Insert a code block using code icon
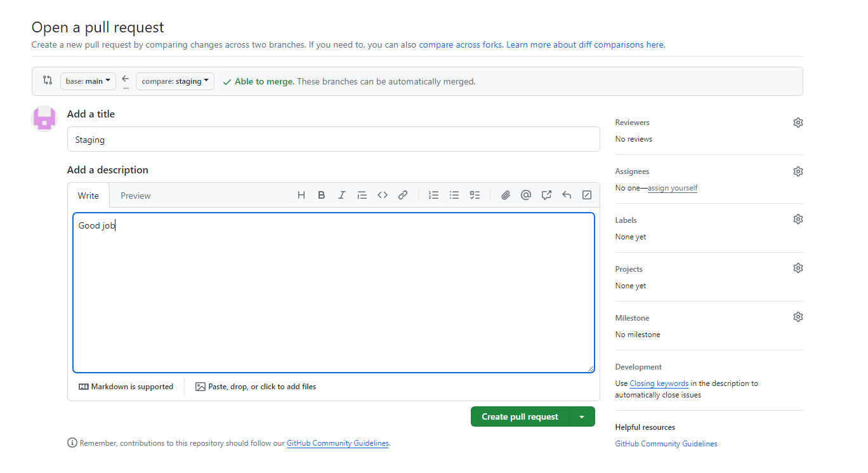Screen dimensions: 868x473 pos(383,196)
